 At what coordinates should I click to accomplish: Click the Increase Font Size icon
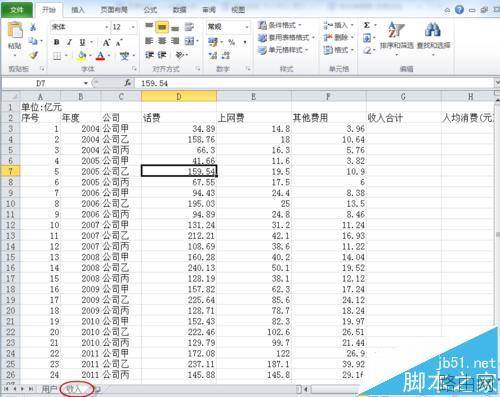click(106, 42)
